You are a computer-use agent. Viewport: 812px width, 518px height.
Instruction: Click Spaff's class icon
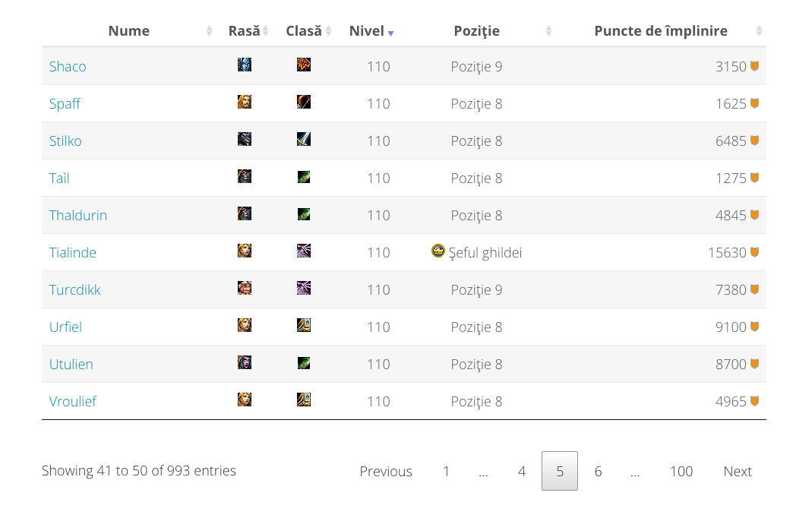(x=304, y=103)
